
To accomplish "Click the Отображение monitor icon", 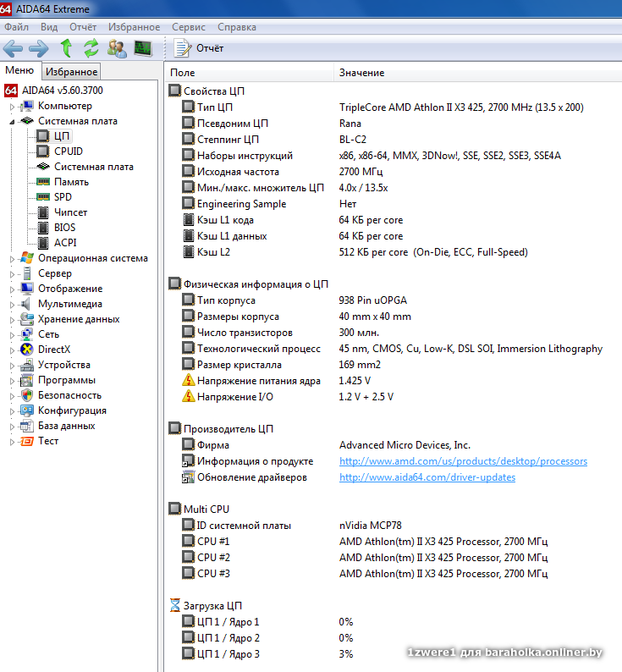I will click(27, 289).
